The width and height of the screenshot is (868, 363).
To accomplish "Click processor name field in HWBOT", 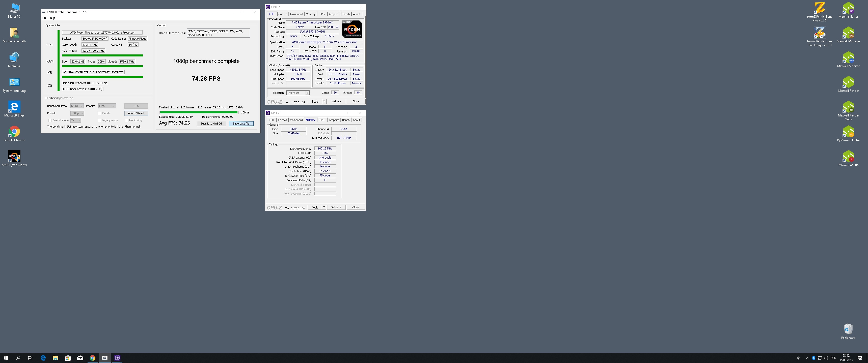I will point(102,33).
